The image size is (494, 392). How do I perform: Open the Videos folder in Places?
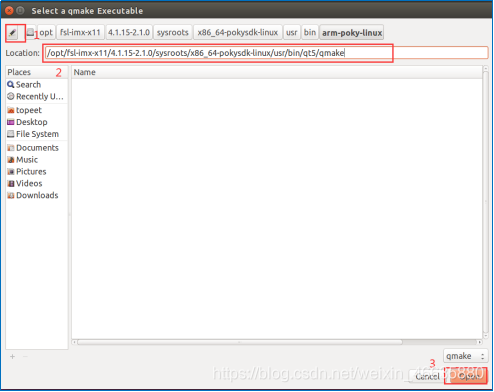click(x=37, y=184)
